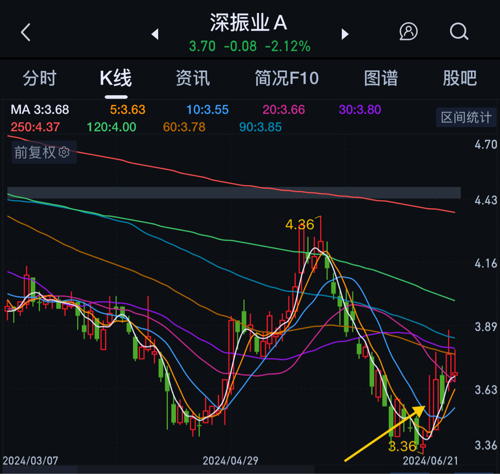Open the customer service profile icon
This screenshot has width=500, height=474.
408,32
